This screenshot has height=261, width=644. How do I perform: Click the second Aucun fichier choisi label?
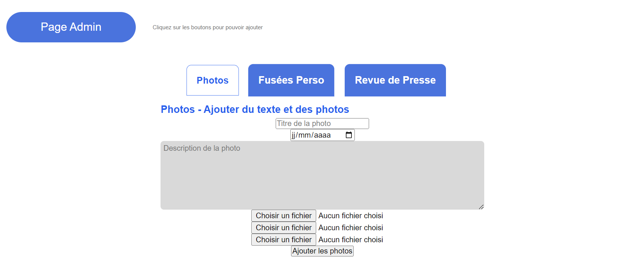pos(350,228)
